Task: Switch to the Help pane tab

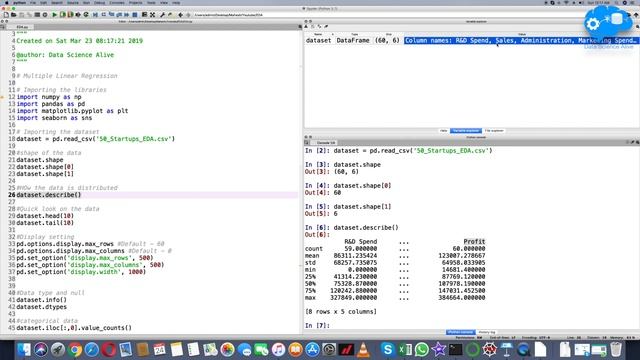Action: tap(444, 131)
